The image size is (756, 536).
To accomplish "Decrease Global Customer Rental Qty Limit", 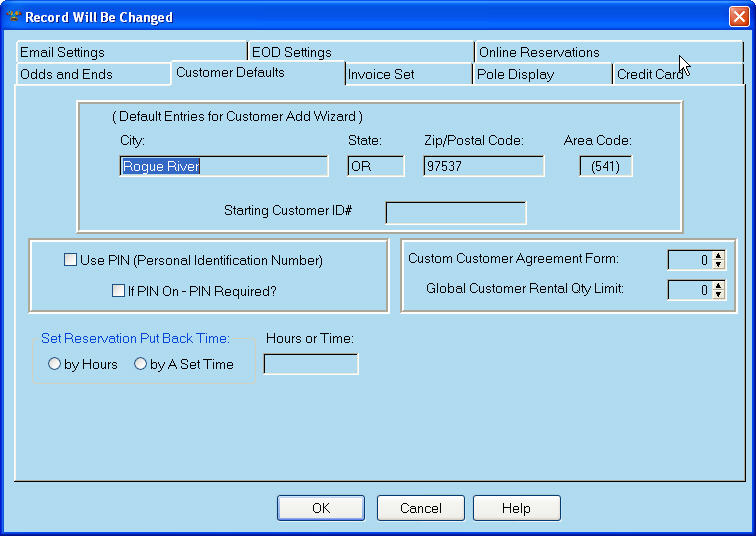I will [x=718, y=295].
